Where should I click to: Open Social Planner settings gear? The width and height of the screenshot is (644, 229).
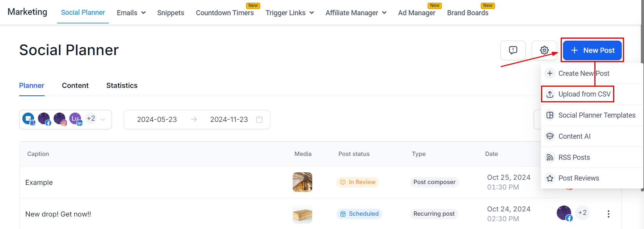[x=544, y=50]
